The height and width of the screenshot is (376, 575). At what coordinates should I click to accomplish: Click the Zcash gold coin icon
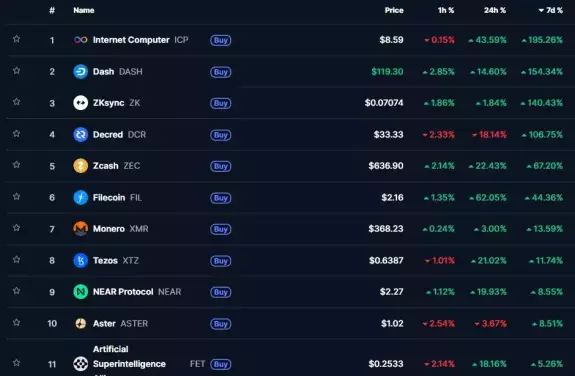tap(81, 166)
